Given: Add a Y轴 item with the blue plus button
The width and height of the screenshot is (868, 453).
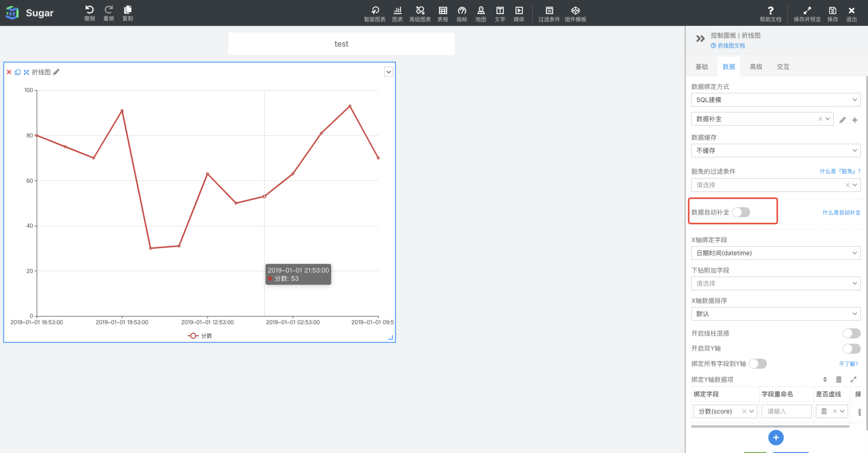Looking at the screenshot, I should pos(776,438).
